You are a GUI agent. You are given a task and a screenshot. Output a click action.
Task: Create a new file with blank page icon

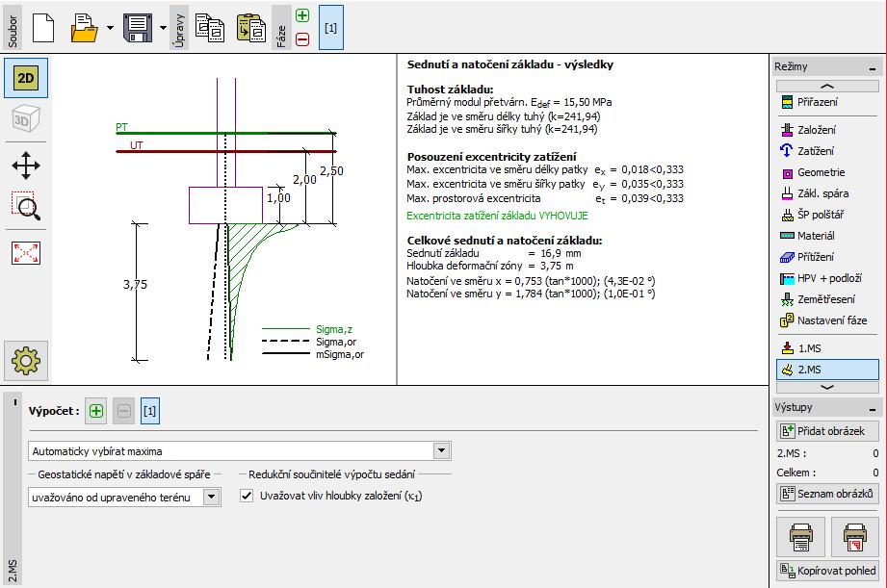tap(43, 28)
